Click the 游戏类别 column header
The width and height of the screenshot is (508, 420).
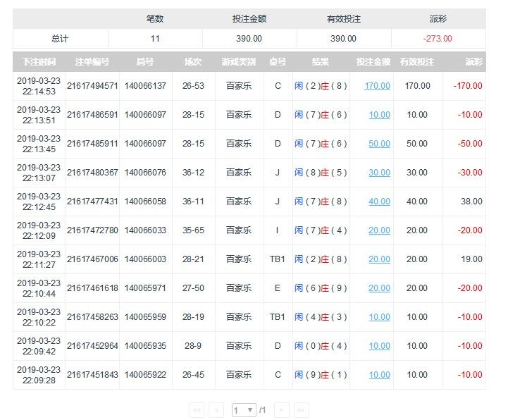point(239,61)
